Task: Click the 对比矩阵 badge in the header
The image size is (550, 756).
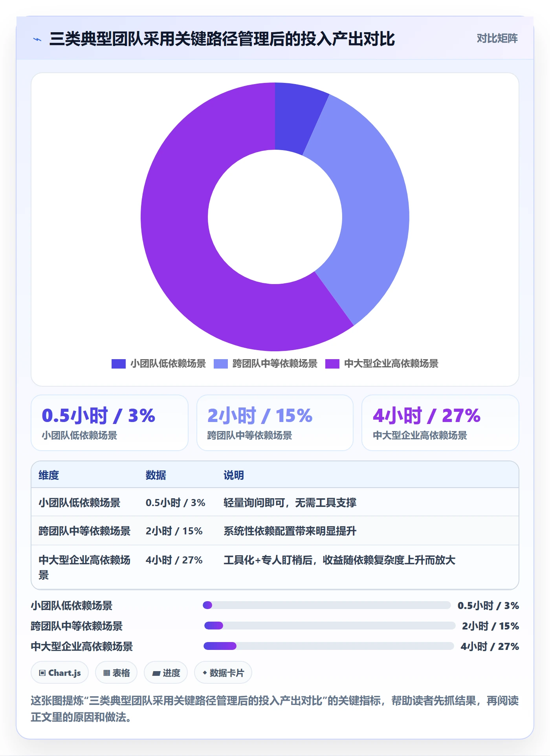Action: (x=497, y=39)
